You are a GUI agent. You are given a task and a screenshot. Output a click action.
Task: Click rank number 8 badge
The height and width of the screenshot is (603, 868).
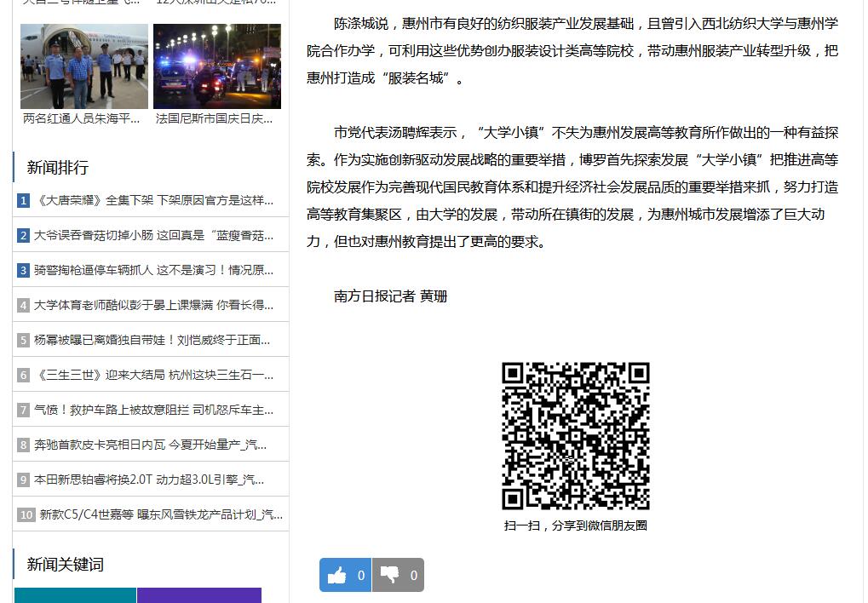23,445
